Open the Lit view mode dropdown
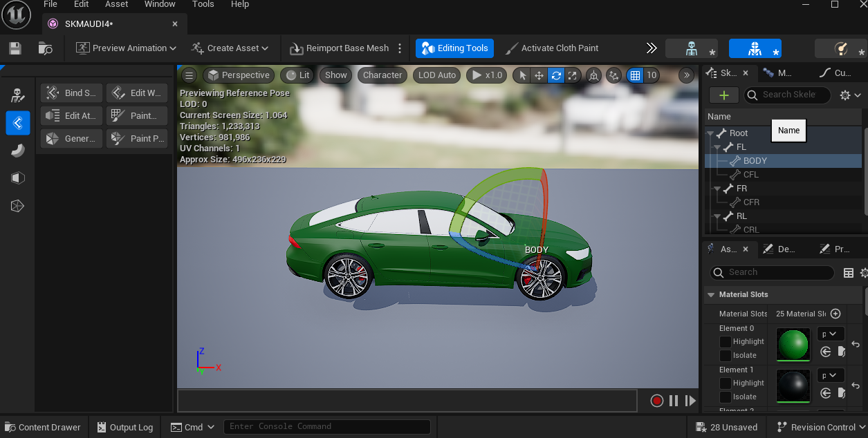The width and height of the screenshot is (868, 438). tap(298, 75)
